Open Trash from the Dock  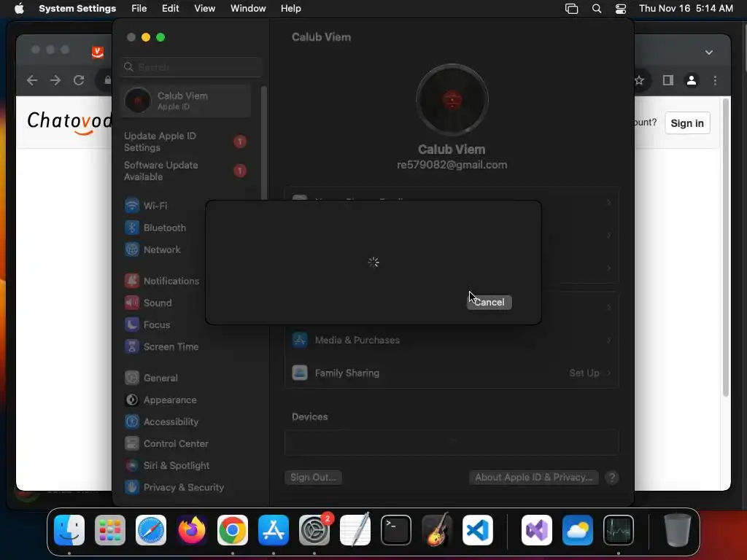(x=678, y=530)
